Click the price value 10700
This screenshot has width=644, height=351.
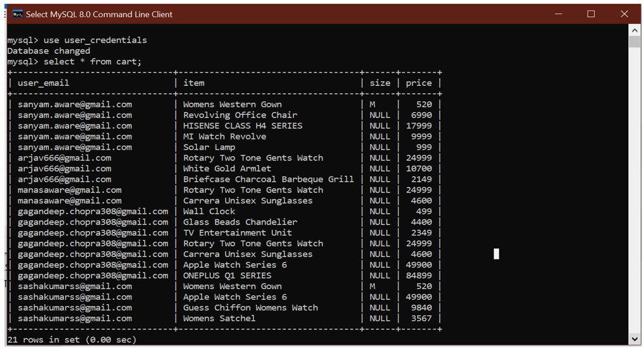tap(419, 169)
